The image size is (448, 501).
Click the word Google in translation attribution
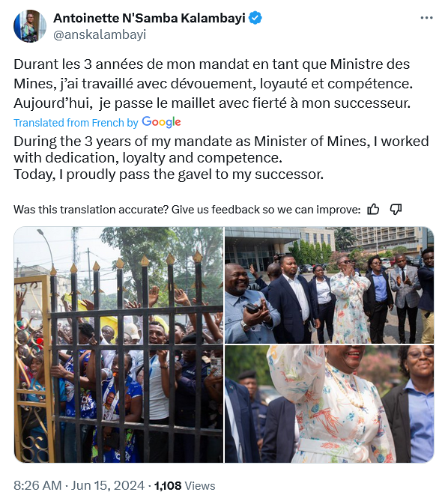(161, 122)
